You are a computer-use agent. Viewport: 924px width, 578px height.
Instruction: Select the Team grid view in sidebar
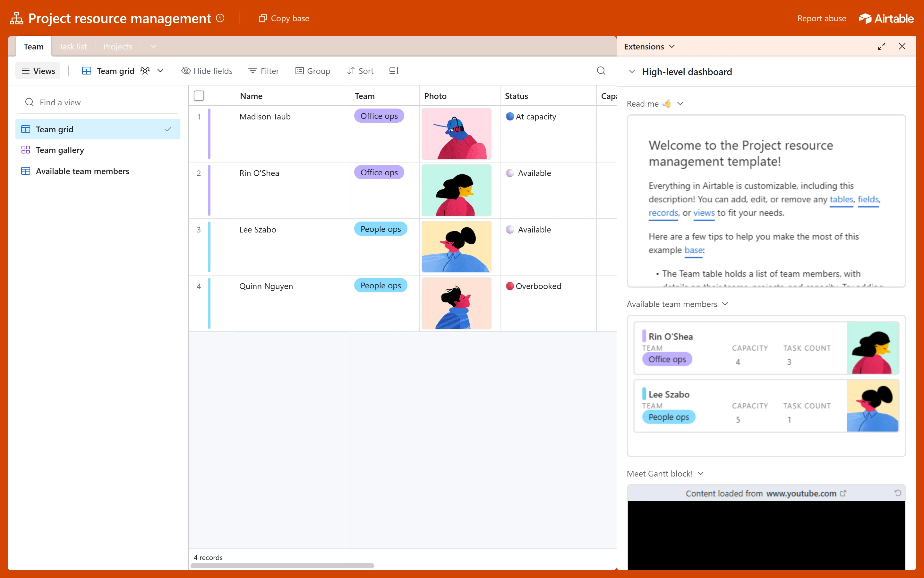pyautogui.click(x=98, y=129)
